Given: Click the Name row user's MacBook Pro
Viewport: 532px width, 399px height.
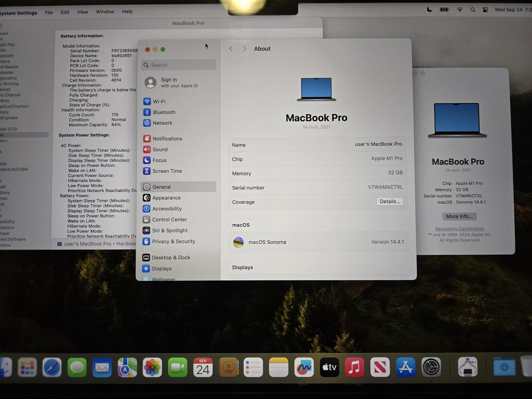Looking at the screenshot, I should pos(318,144).
